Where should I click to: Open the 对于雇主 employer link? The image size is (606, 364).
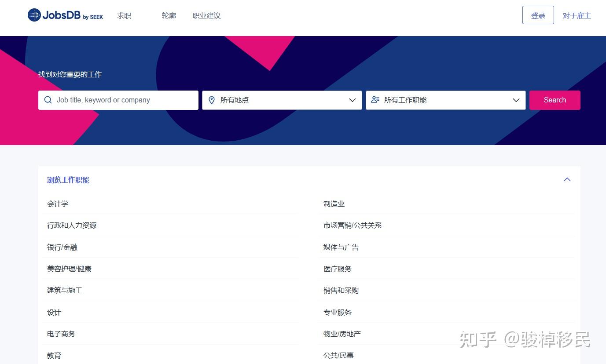pyautogui.click(x=577, y=15)
